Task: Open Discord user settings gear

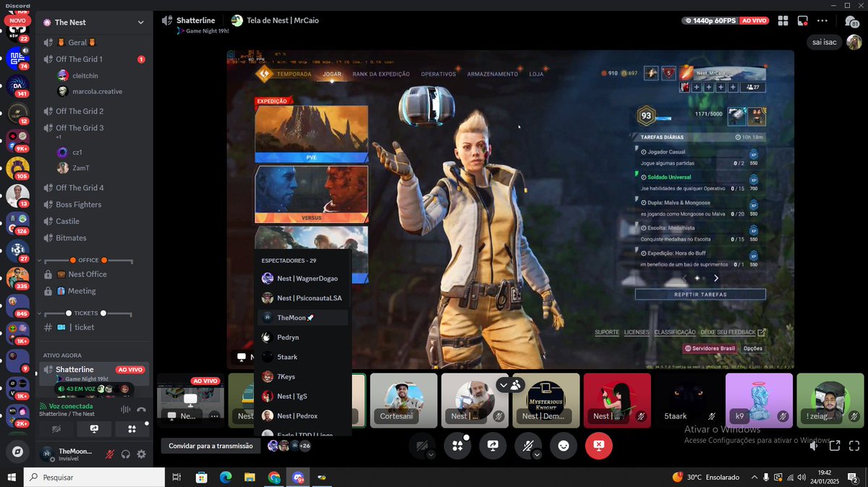Action: [x=142, y=454]
